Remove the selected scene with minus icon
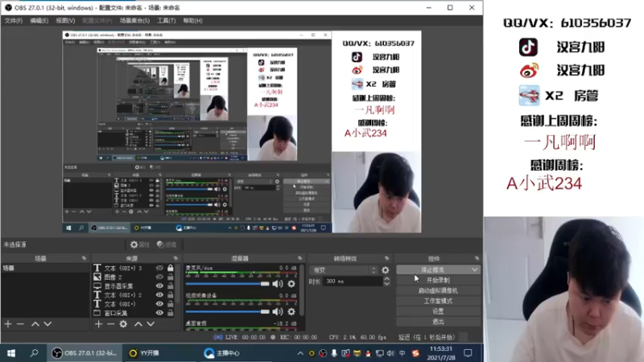The height and width of the screenshot is (362, 644). click(20, 324)
